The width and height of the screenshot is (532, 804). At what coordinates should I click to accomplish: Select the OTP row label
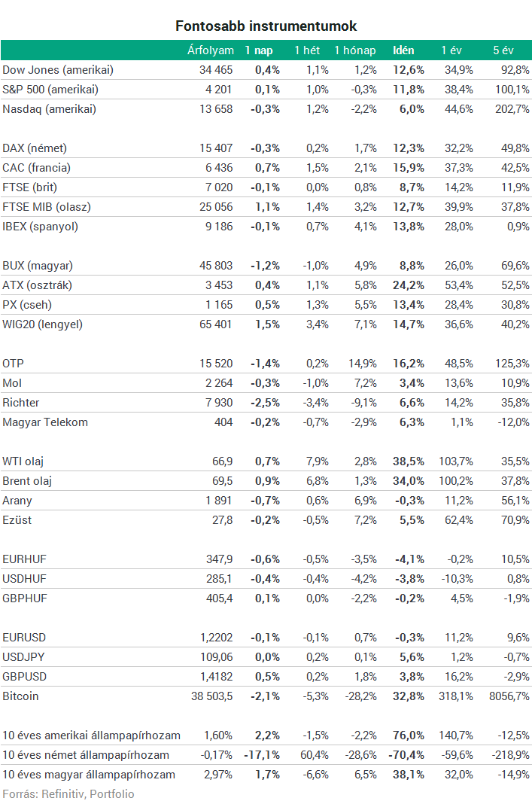(x=14, y=364)
